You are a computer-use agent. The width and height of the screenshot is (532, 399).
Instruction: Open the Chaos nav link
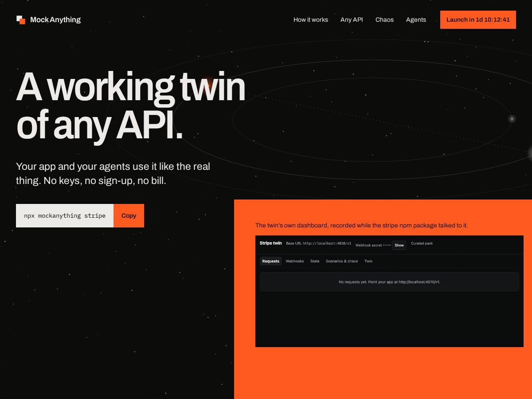pyautogui.click(x=384, y=20)
